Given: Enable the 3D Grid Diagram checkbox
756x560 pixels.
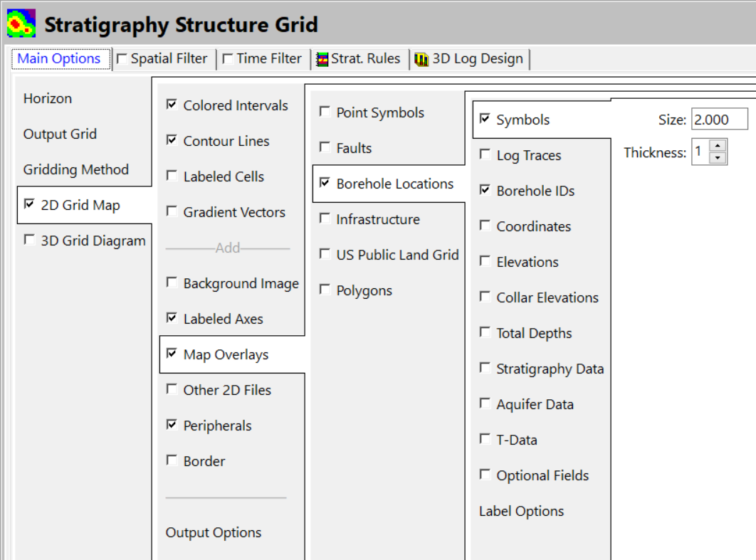Looking at the screenshot, I should (x=29, y=240).
